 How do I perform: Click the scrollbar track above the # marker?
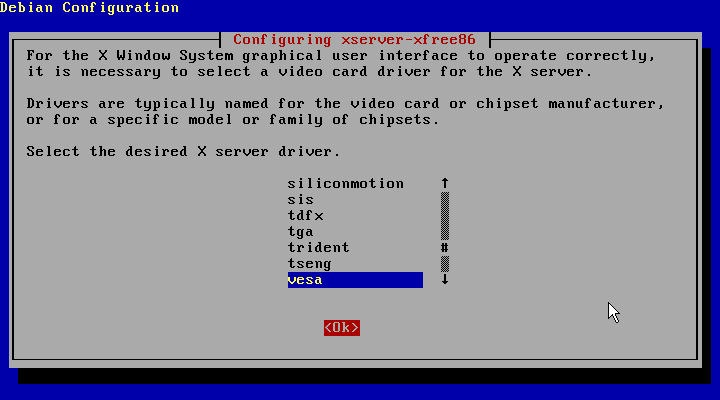tap(444, 216)
